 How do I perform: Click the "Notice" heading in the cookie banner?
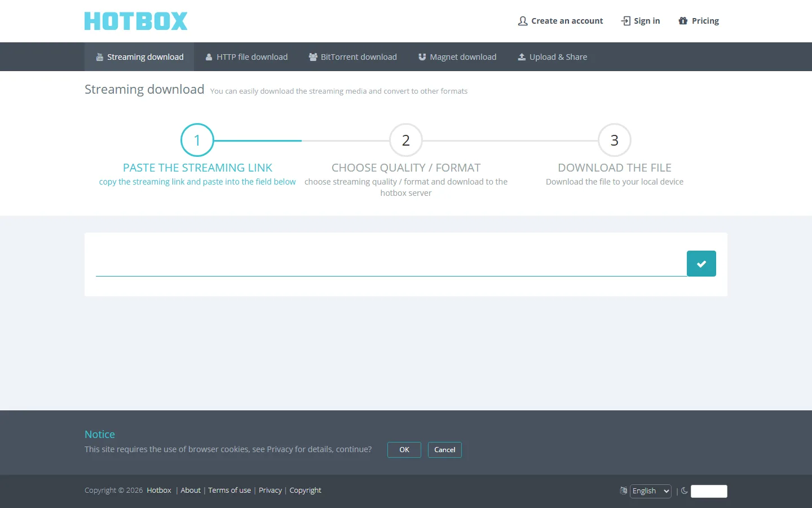[100, 434]
